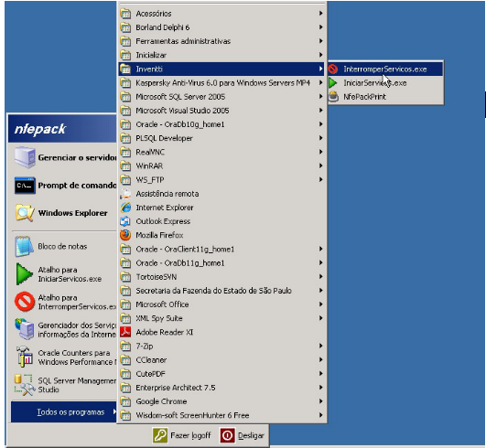Select the Google Chrome program folder
This screenshot has width=486, height=448.
click(x=221, y=401)
